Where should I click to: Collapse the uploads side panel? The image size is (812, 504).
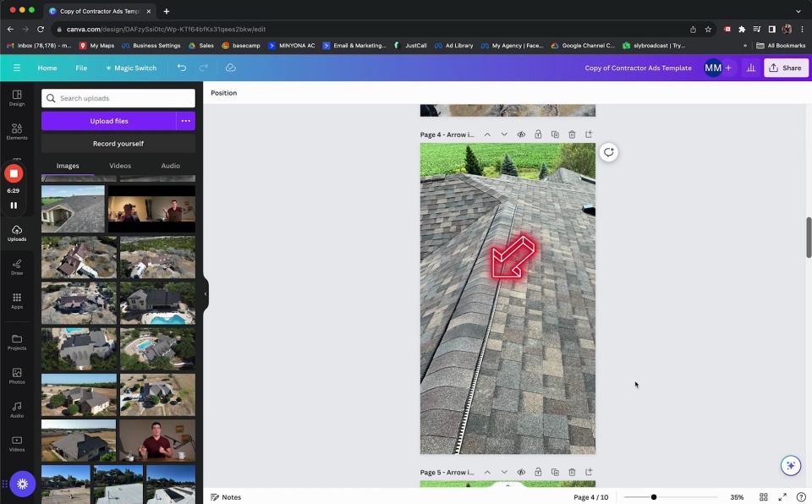click(x=206, y=294)
